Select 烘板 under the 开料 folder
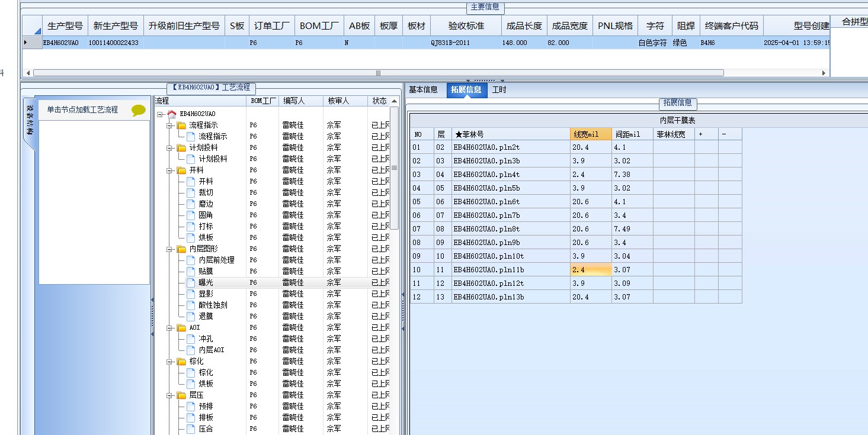This screenshot has height=435, width=868. click(206, 238)
